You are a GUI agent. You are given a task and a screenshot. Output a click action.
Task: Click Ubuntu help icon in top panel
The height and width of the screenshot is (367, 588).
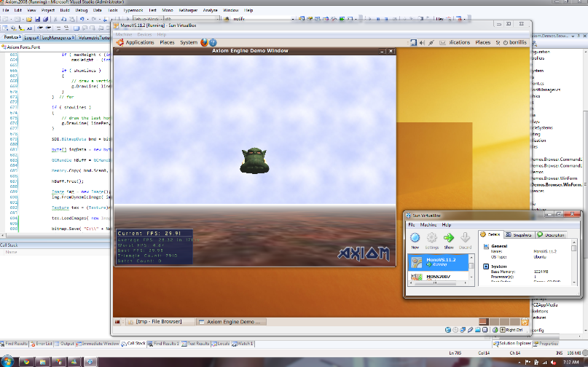213,42
